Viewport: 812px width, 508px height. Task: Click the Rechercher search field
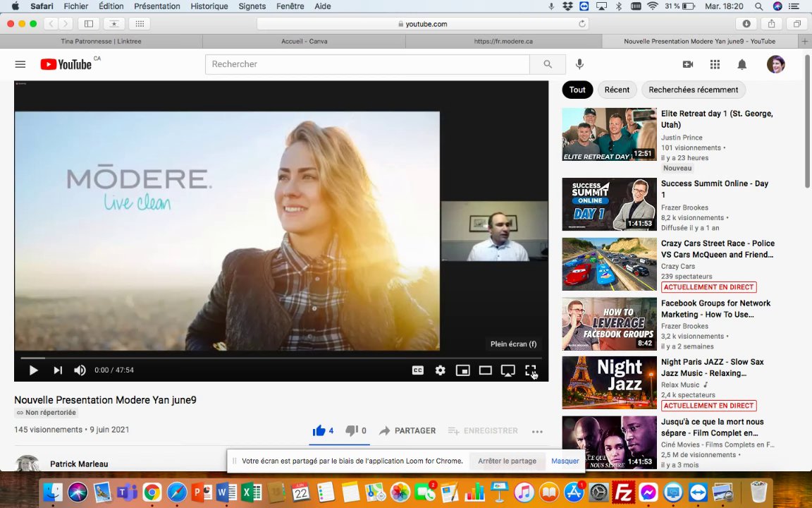coord(367,64)
